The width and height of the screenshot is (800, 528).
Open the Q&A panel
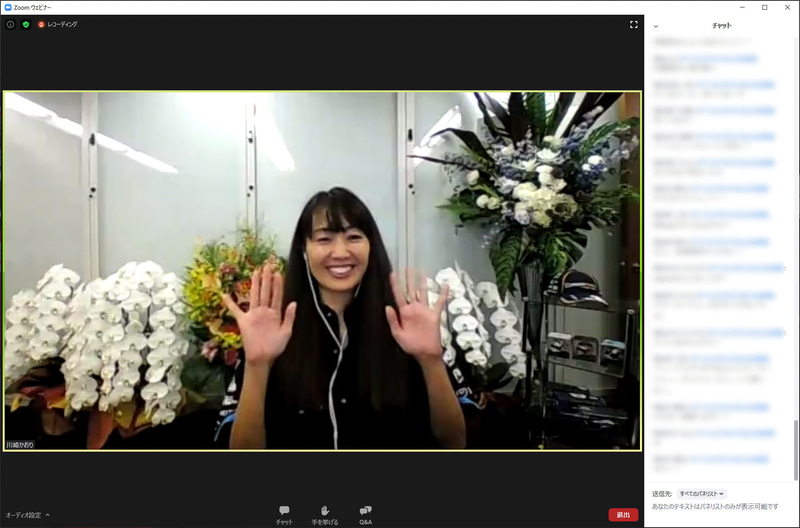tap(365, 515)
